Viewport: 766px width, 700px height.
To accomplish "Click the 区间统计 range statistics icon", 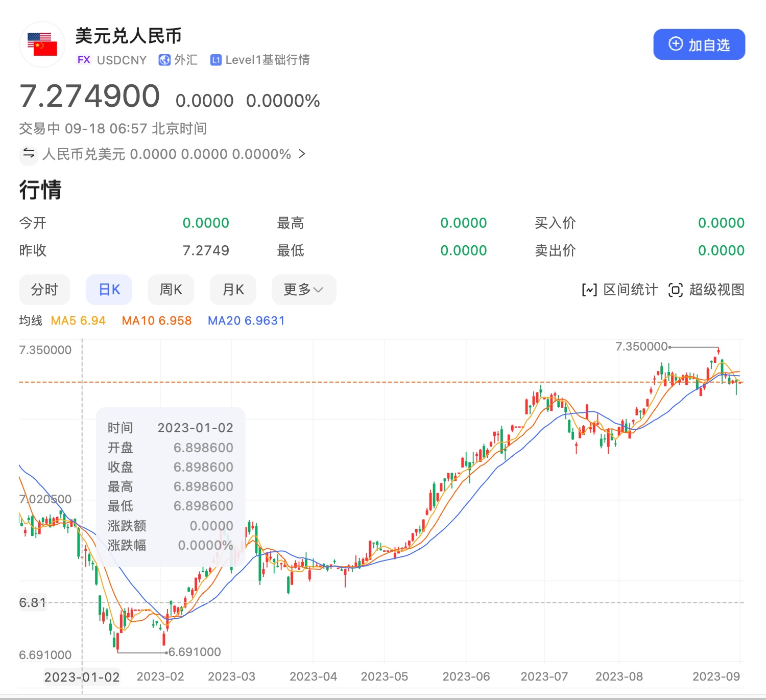I will [x=589, y=290].
